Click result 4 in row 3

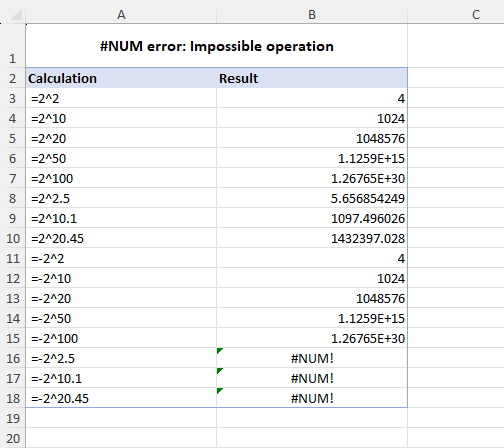[312, 98]
